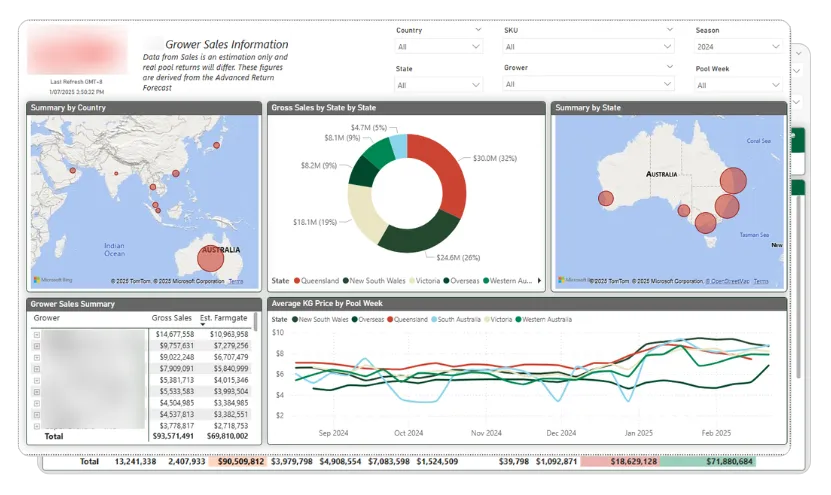Image resolution: width=831 pixels, height=495 pixels.
Task: Click $18,629,128 in the background Total row
Action: 633,462
